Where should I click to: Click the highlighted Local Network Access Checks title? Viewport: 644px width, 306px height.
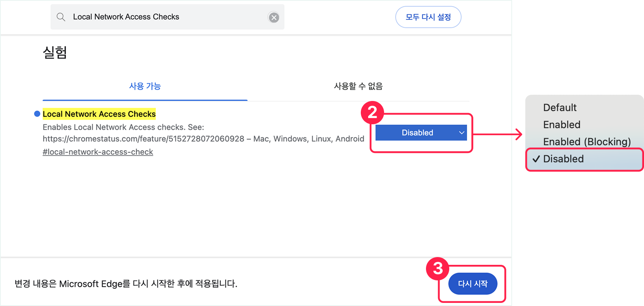(99, 114)
